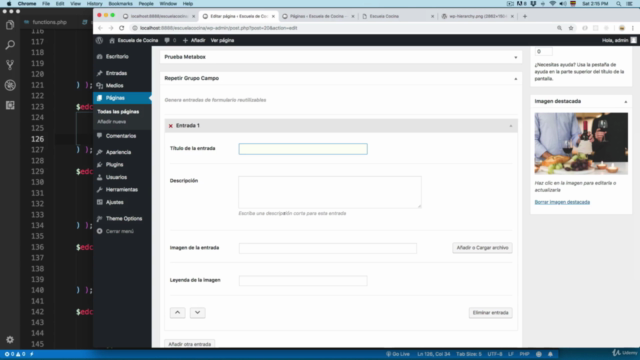Open the History menu in menu bar
The width and height of the screenshot is (640, 360).
tap(94, 4)
